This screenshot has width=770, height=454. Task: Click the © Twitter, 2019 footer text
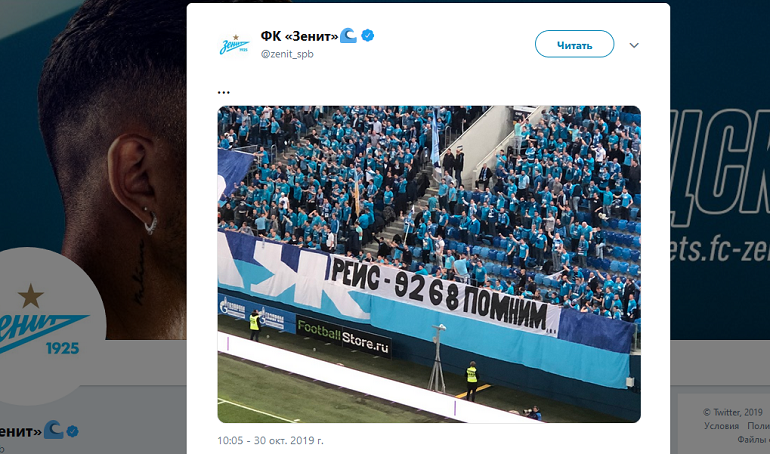732,412
